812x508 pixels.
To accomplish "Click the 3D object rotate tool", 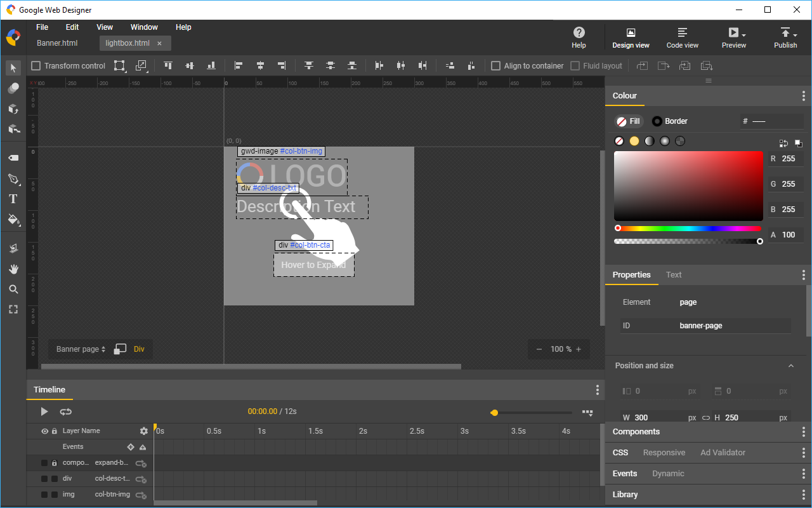I will click(13, 109).
